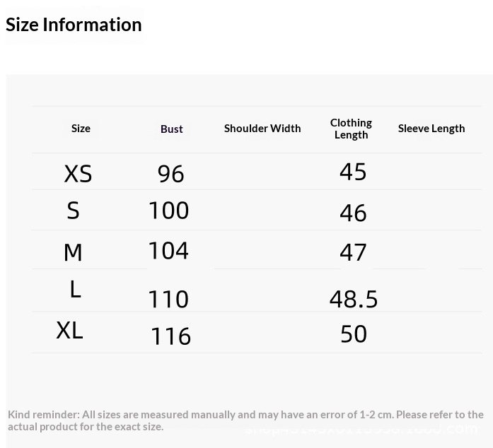Select the bust value 116
This screenshot has height=448, width=493.
(171, 336)
